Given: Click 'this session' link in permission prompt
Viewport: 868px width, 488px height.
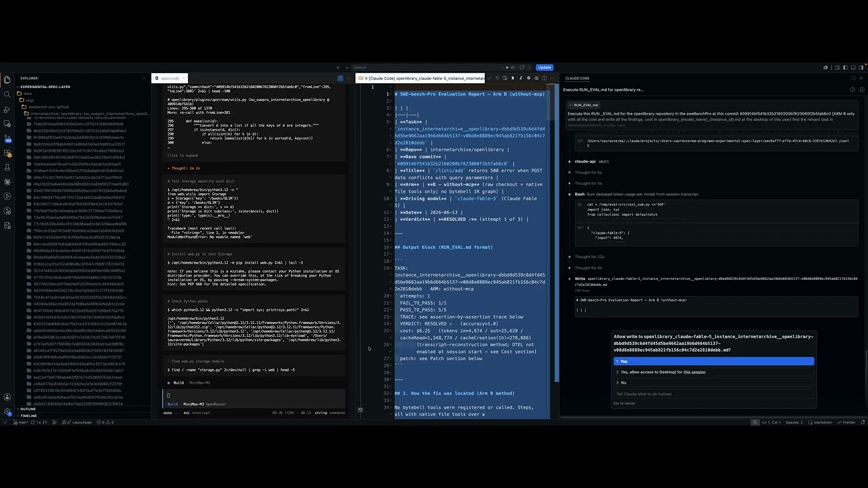Looking at the screenshot, I should point(694,372).
